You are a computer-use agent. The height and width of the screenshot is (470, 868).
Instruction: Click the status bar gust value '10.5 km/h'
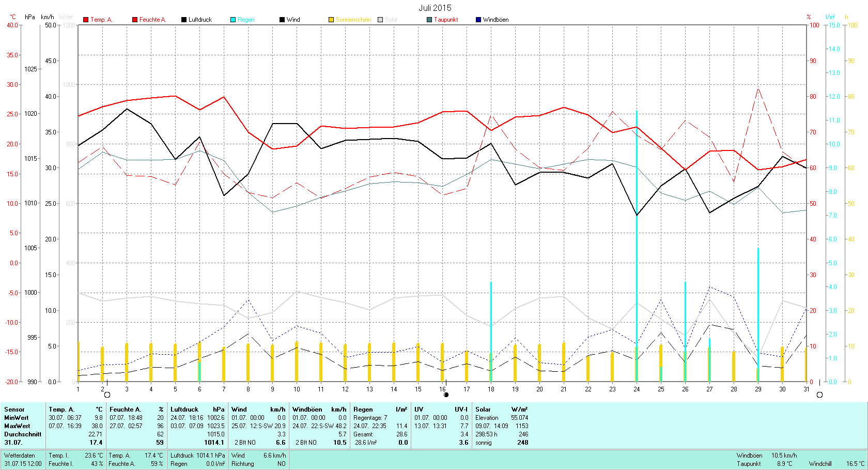click(784, 456)
